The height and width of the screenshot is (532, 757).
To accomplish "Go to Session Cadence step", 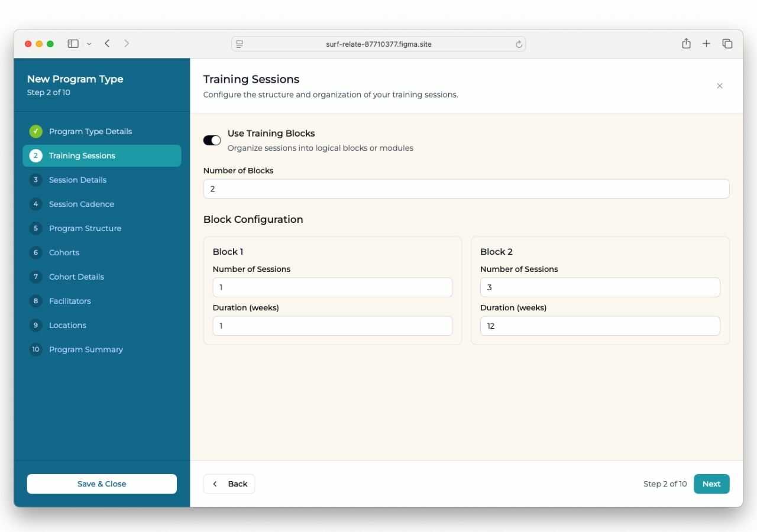I will point(102,204).
